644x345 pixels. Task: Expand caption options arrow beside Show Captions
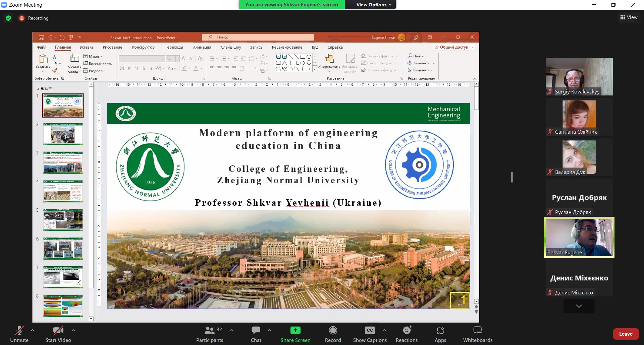coord(385,330)
